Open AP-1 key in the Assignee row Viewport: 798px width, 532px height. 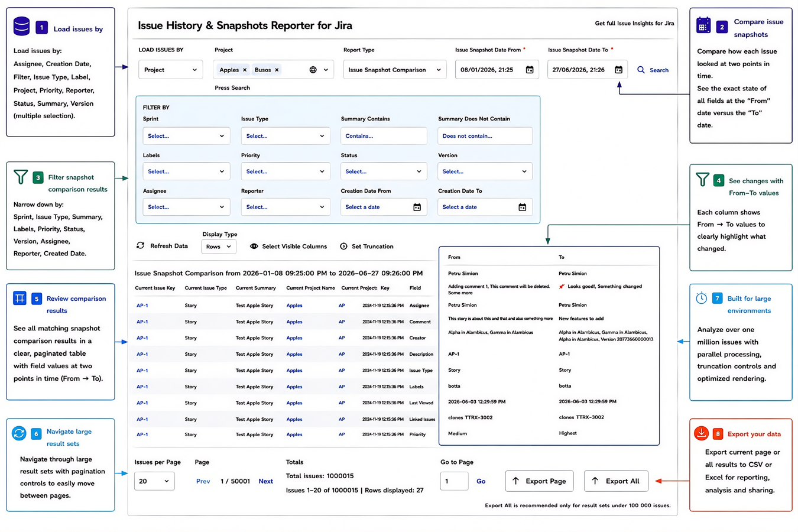(x=142, y=306)
